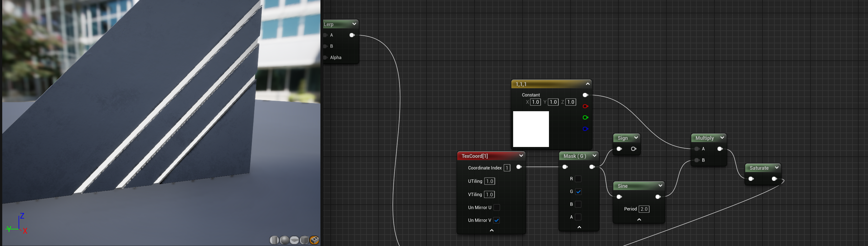The image size is (868, 246).
Task: Click the TexCoord node output pin
Action: 519,167
